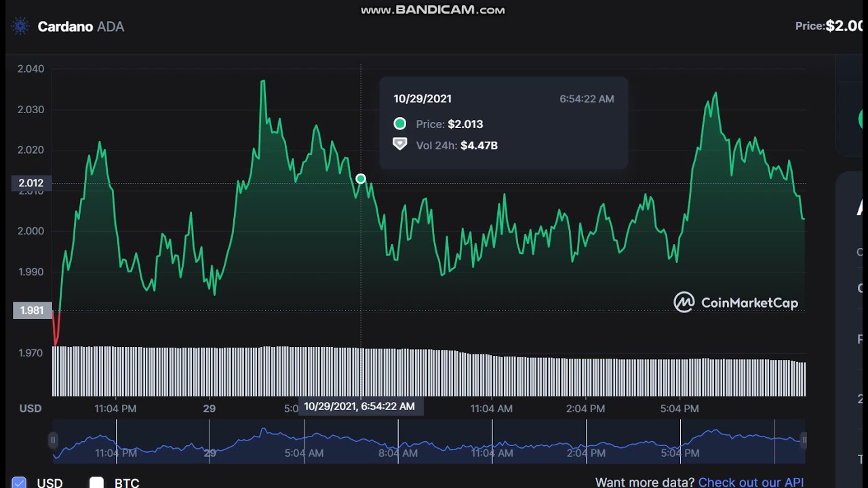This screenshot has width=868, height=488.
Task: Click the 2.030 y-axis value
Action: pyautogui.click(x=31, y=109)
